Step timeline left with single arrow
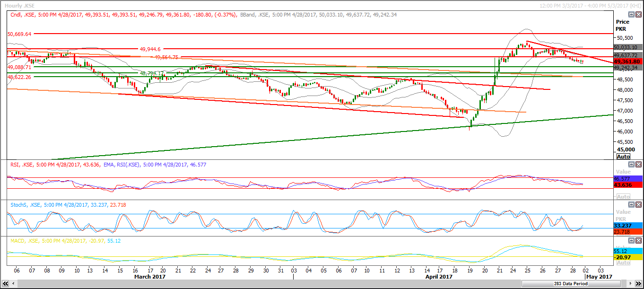Image resolution: width=644 pixels, height=289 pixels. [12, 283]
